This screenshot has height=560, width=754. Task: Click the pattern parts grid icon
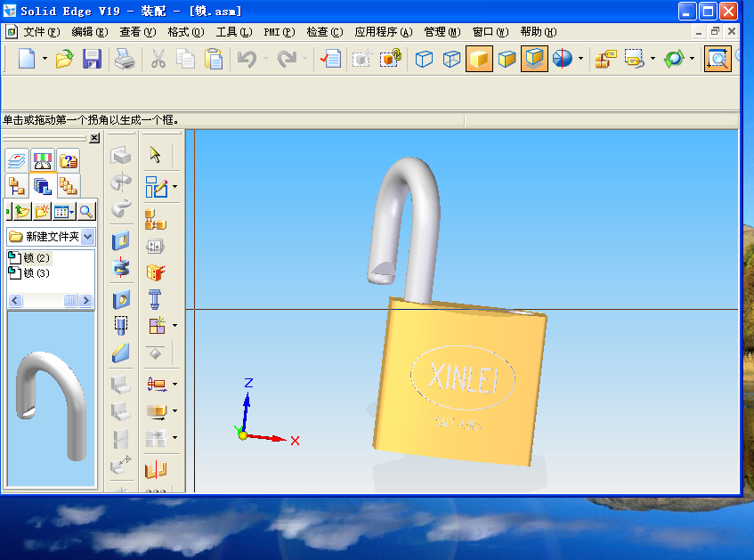[157, 326]
